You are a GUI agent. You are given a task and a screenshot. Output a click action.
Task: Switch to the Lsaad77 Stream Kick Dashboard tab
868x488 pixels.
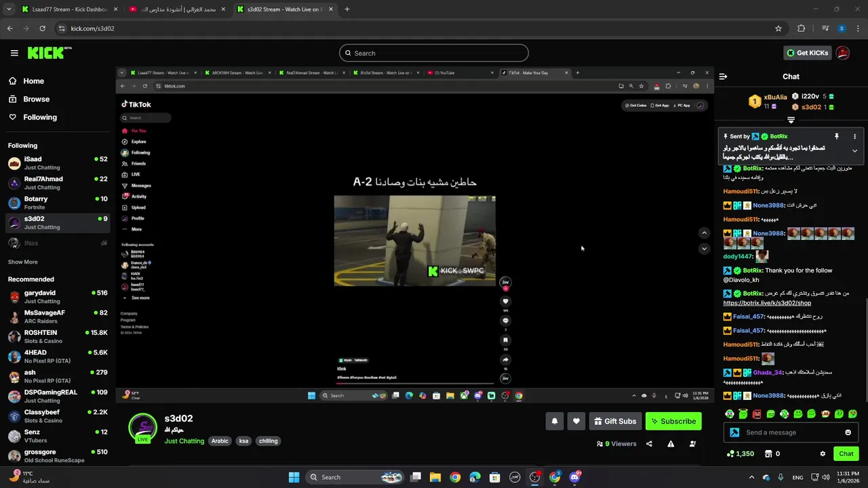(x=68, y=9)
